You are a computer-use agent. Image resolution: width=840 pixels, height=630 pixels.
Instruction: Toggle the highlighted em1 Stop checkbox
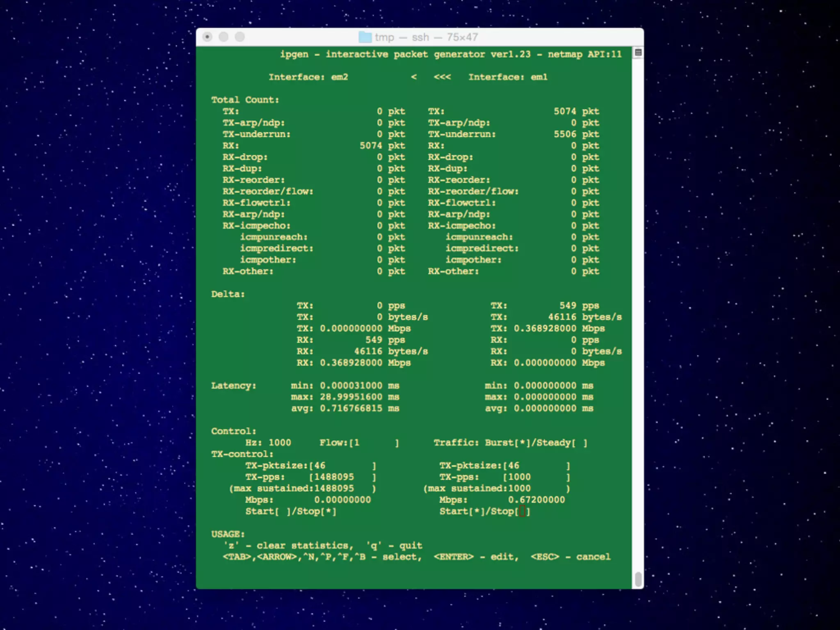pyautogui.click(x=523, y=512)
